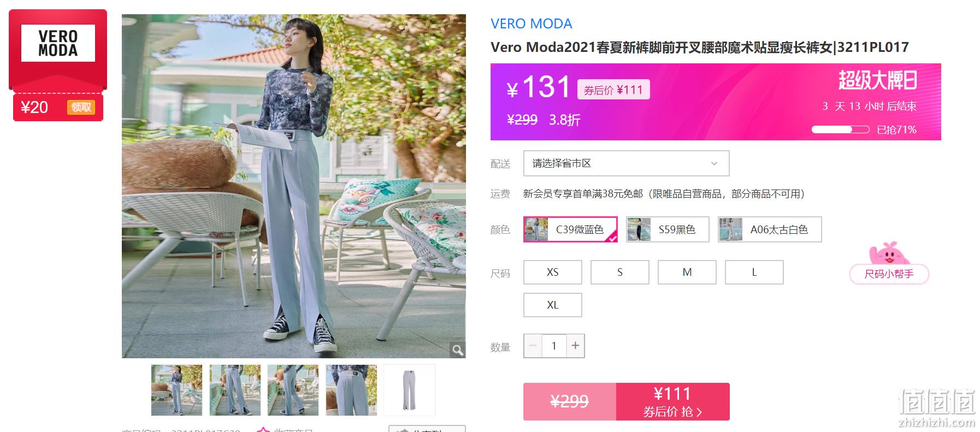980x432 pixels.
Task: Click the magnifier icon on product image
Action: (458, 350)
